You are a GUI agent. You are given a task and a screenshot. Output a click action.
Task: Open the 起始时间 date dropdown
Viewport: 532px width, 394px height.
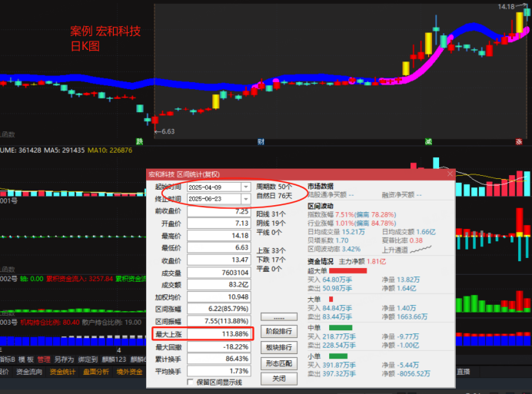click(x=246, y=187)
